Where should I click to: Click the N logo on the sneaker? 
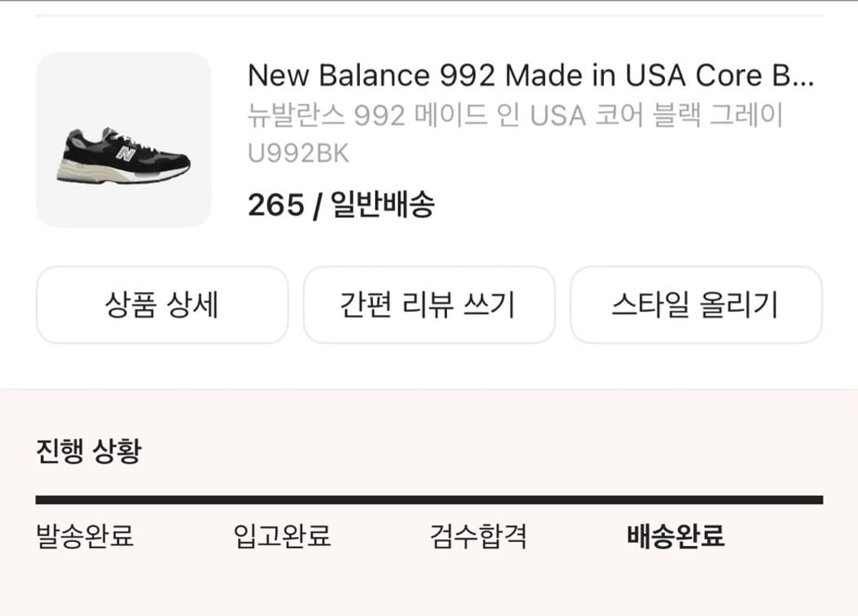(126, 154)
